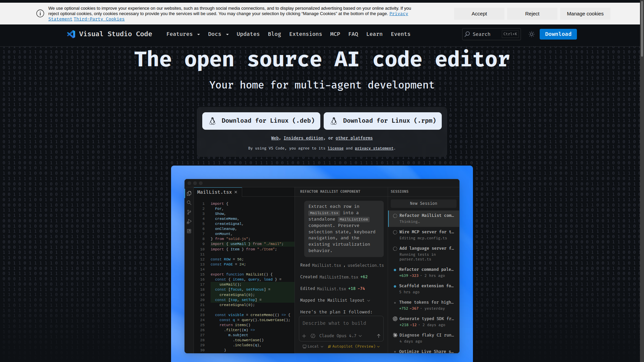
Task: Expand the Mapped the MailList layout chevron
Action: pos(369,301)
